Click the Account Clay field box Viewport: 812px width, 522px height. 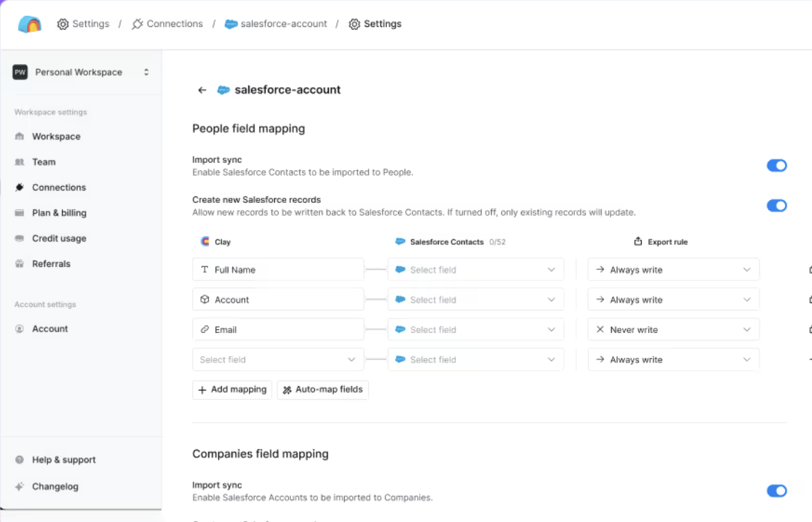pyautogui.click(x=278, y=300)
